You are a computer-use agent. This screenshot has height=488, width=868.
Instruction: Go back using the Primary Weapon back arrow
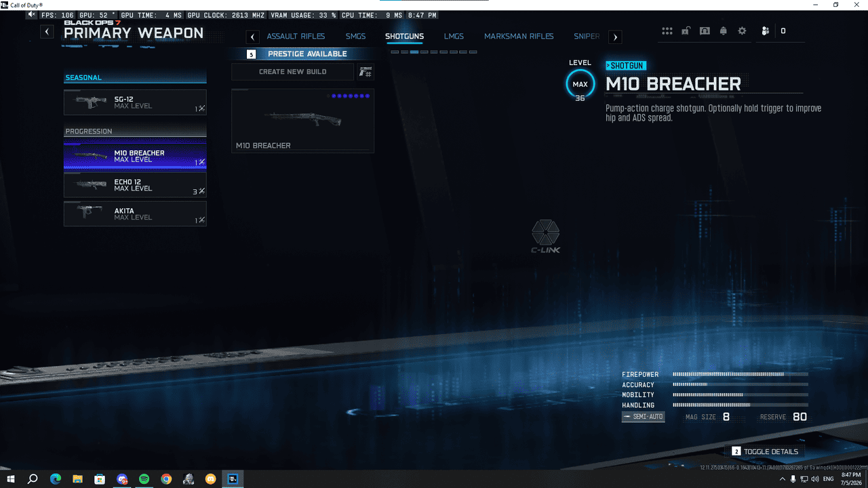(x=47, y=31)
